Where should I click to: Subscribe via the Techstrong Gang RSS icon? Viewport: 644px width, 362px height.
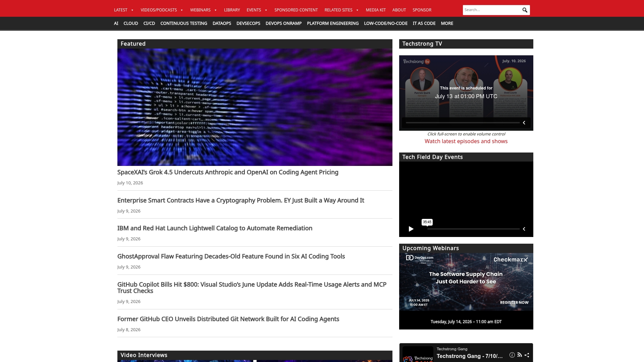click(520, 355)
